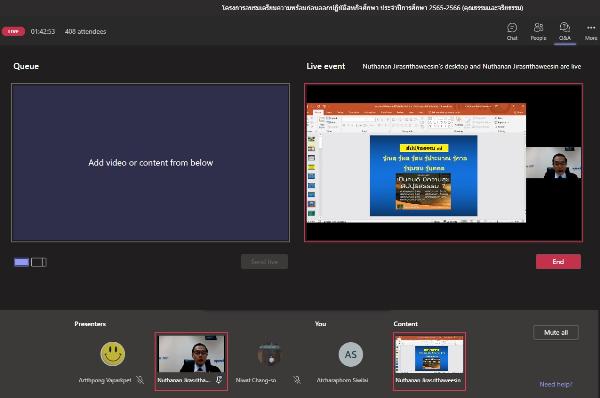
Task: Click the AS avatar under You
Action: pos(351,354)
